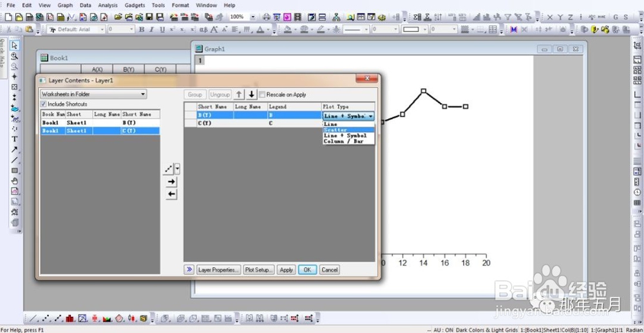Open the rectangle border color dropdown in the toolbar
Screen dimensions: 644x333
coord(424,30)
